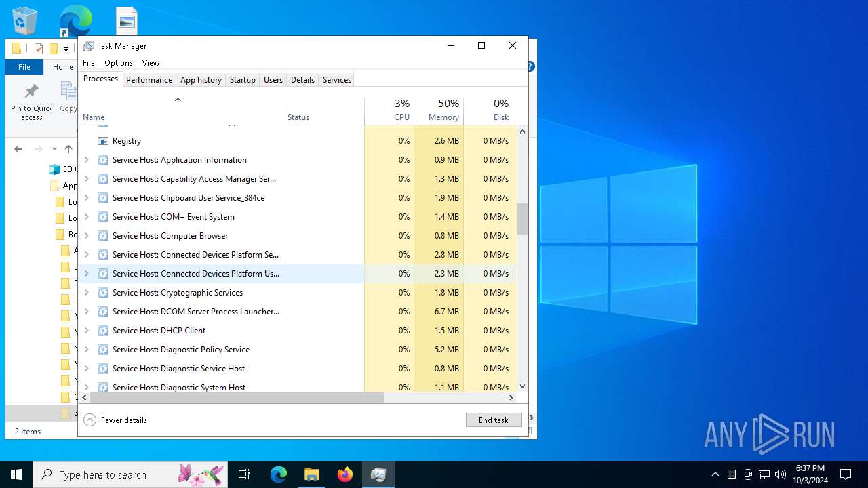Sort processes by the Memory column header
This screenshot has height=488, width=868.
439,110
